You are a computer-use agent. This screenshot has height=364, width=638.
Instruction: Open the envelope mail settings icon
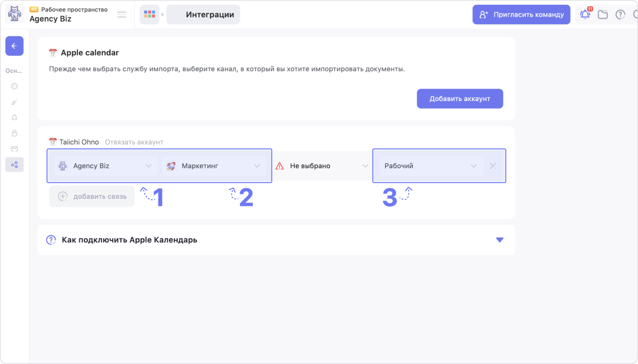pyautogui.click(x=14, y=149)
